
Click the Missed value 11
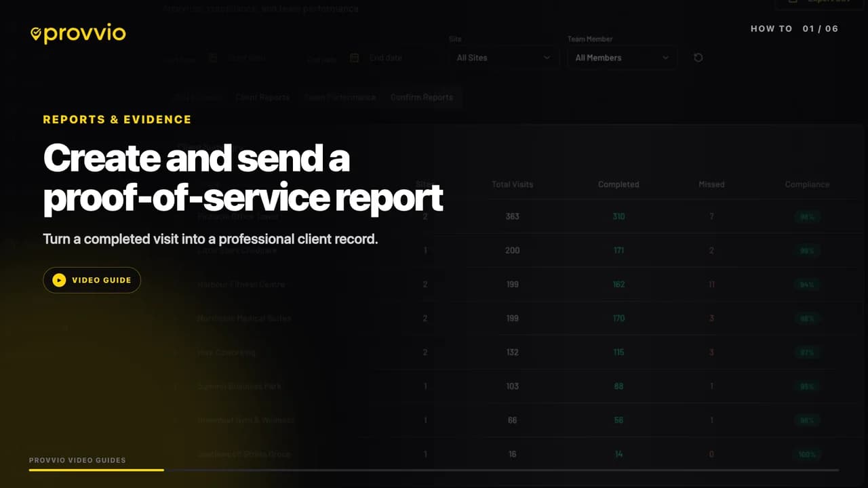click(x=711, y=285)
